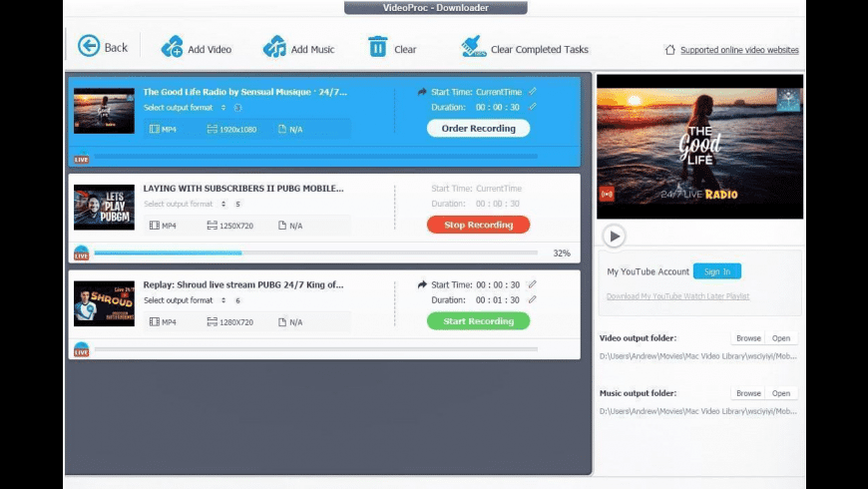Click the Add Video icon
Viewport: 868px width, 489px height.
tap(172, 47)
